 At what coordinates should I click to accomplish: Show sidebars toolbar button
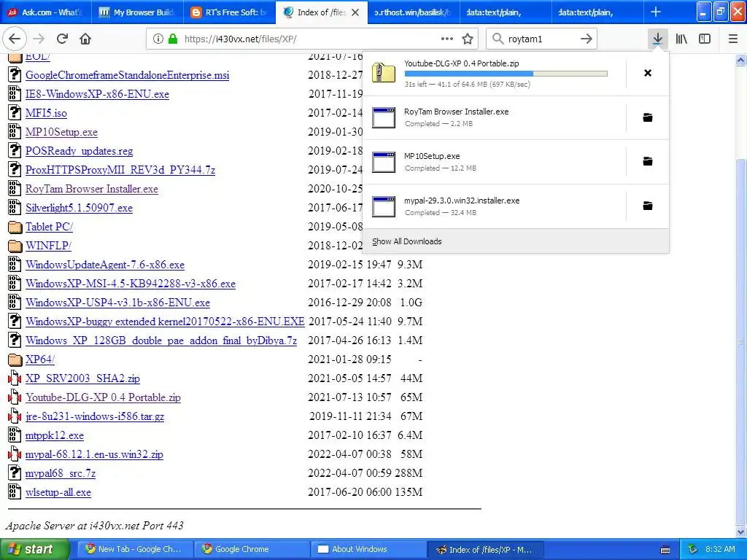pos(705,39)
